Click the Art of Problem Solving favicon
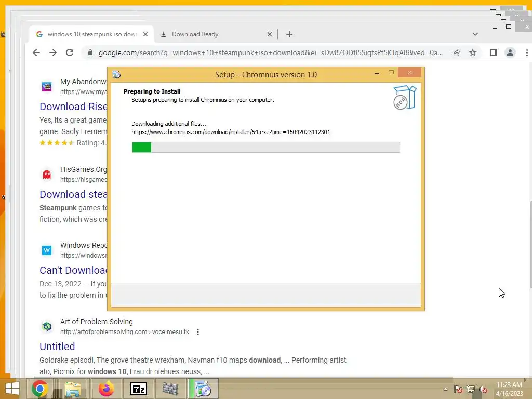The width and height of the screenshot is (532, 399). point(46,326)
